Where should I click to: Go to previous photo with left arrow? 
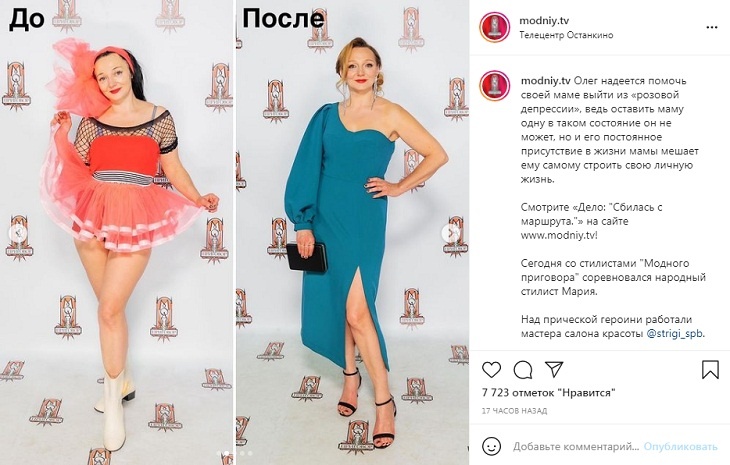17,232
